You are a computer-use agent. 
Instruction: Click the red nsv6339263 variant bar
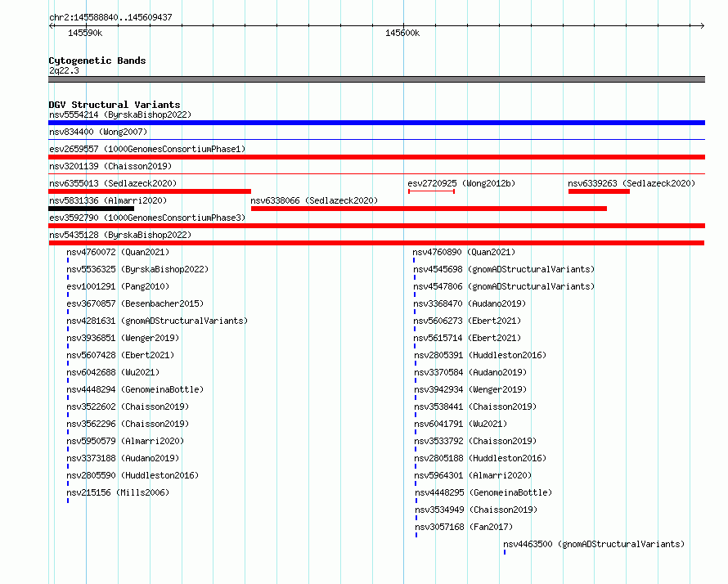coord(599,191)
